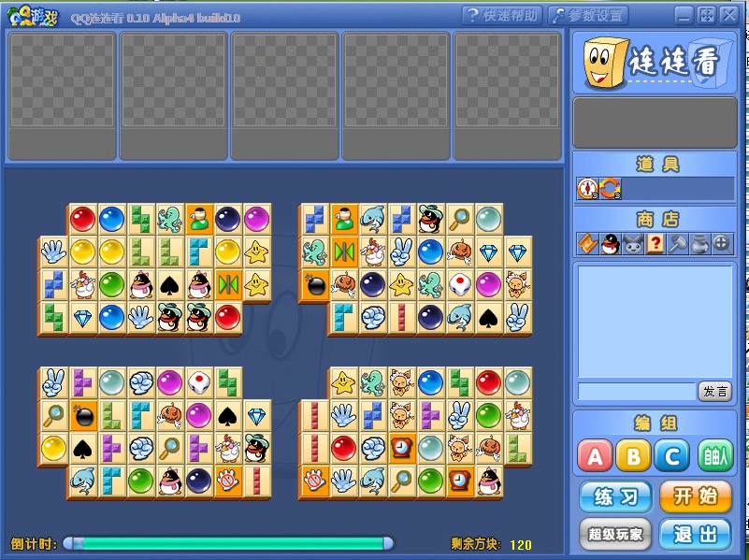Click the 连连看 mascot logo banner

pos(655,62)
